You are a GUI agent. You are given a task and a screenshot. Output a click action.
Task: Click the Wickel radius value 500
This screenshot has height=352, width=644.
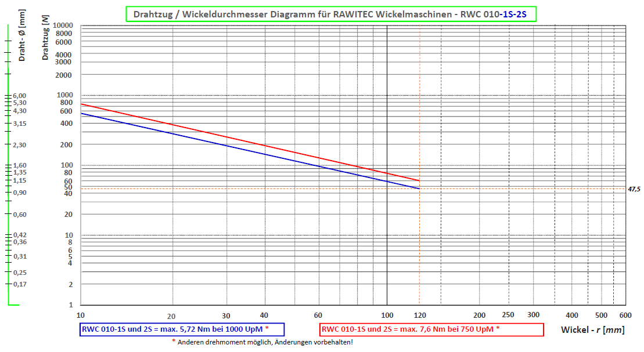tap(601, 315)
